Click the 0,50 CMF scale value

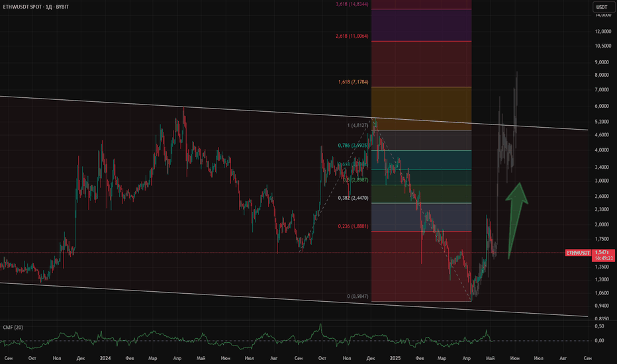pos(599,326)
